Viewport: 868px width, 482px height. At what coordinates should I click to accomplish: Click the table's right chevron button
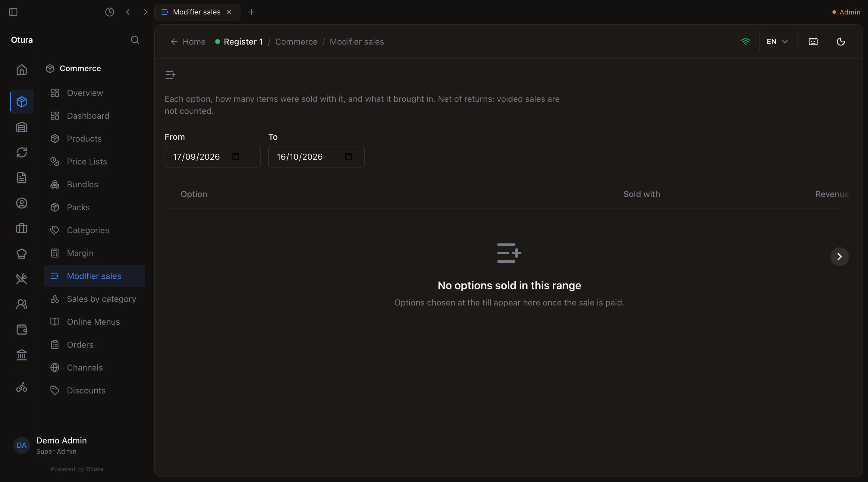pos(839,257)
